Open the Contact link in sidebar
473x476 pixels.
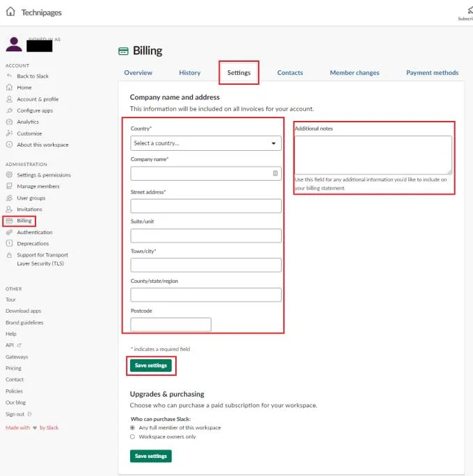(x=15, y=379)
